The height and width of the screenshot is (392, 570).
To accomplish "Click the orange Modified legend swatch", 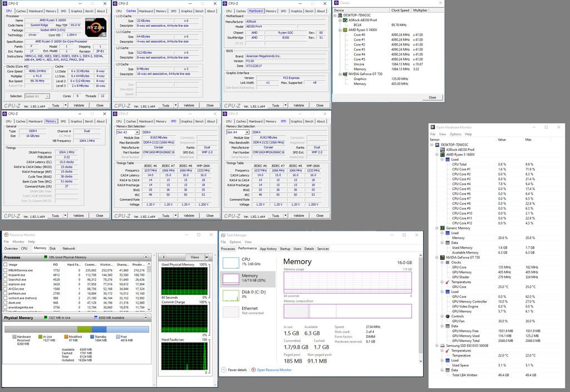I will (66, 337).
